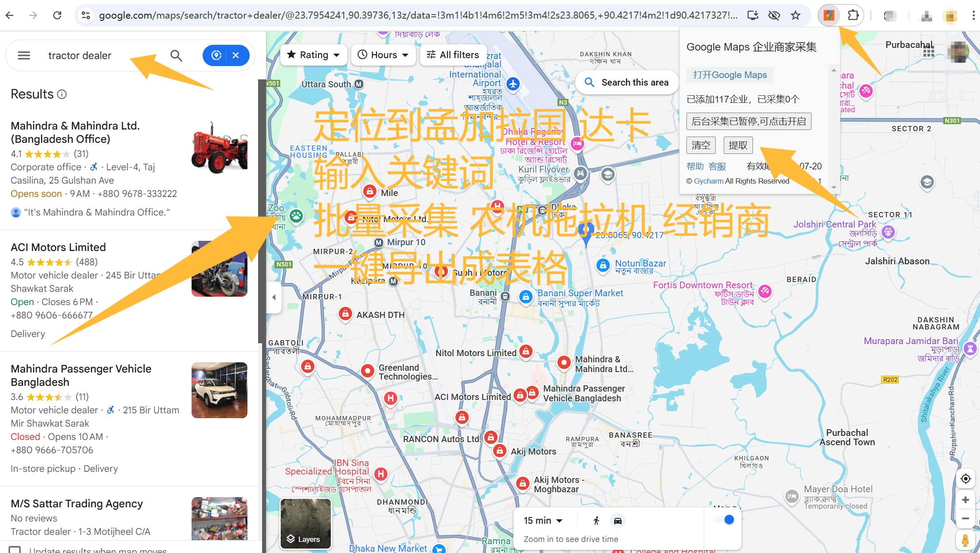Click the Banani Super Market pin

click(526, 297)
